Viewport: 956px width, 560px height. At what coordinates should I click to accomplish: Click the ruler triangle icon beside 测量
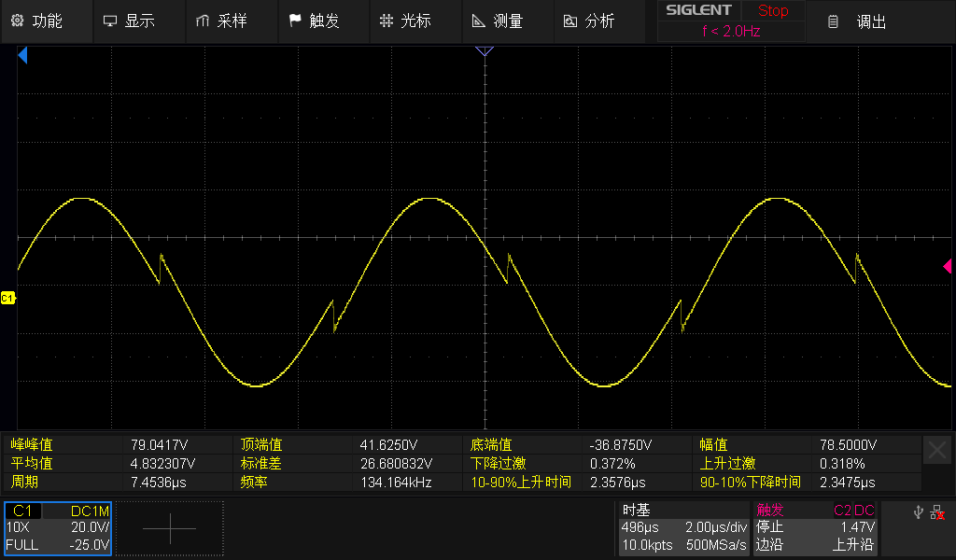(479, 21)
